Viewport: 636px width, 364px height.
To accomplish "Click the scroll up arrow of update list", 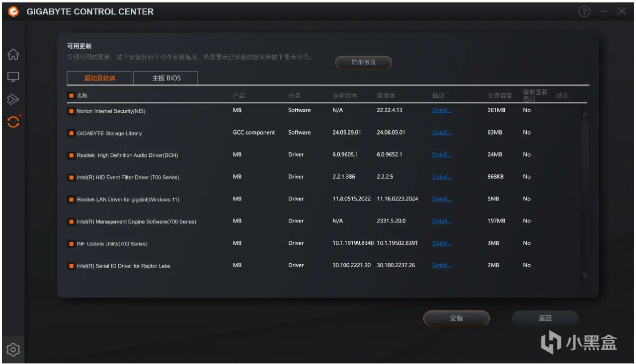I will point(585,114).
